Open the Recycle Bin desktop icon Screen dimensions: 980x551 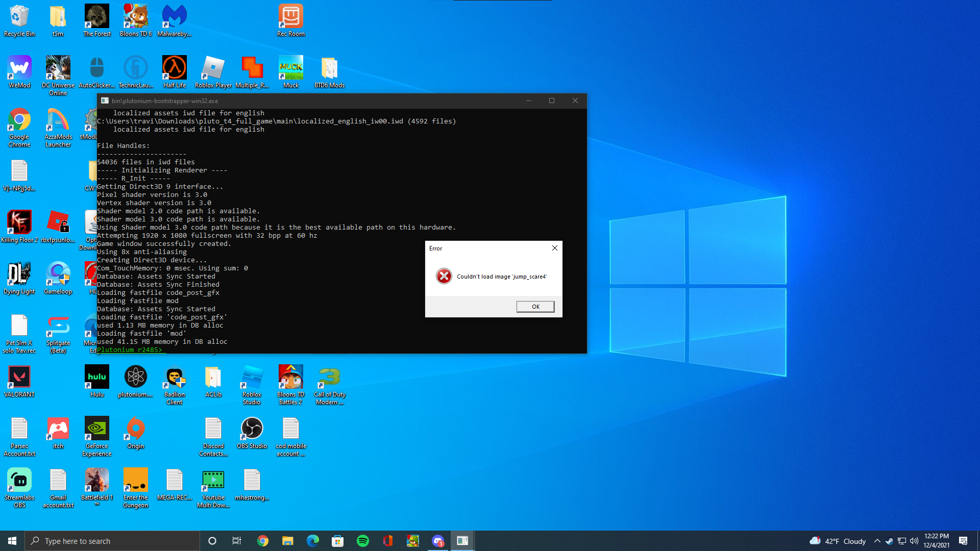pos(19,21)
